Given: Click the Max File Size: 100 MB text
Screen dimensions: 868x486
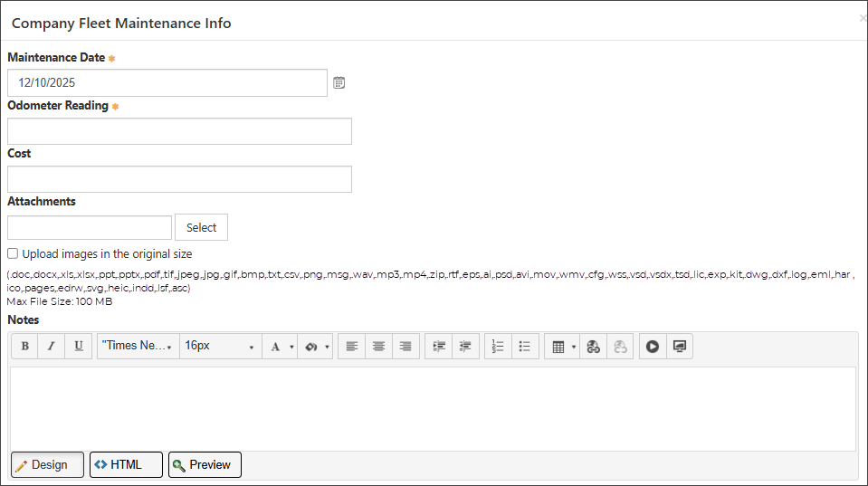Looking at the screenshot, I should [60, 301].
